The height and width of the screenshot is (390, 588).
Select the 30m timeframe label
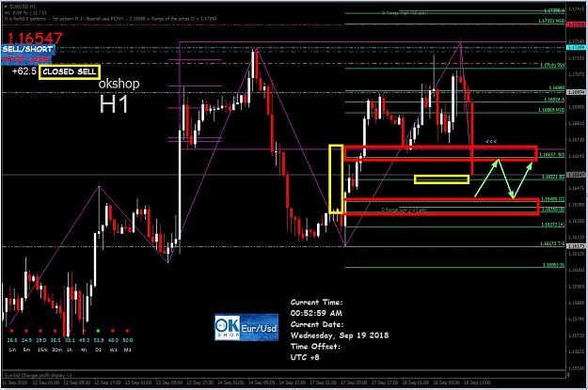56,350
